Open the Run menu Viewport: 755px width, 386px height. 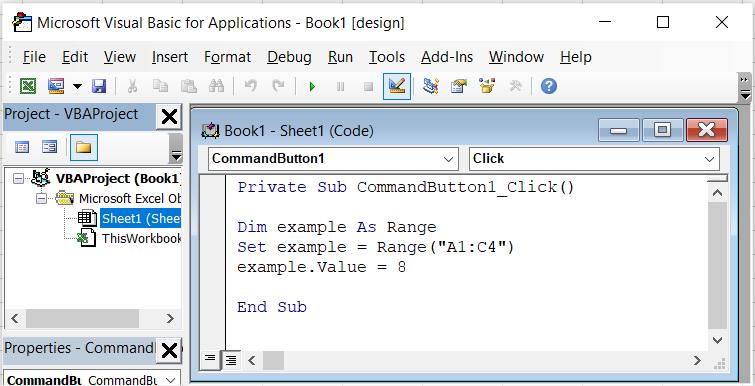[x=340, y=57]
